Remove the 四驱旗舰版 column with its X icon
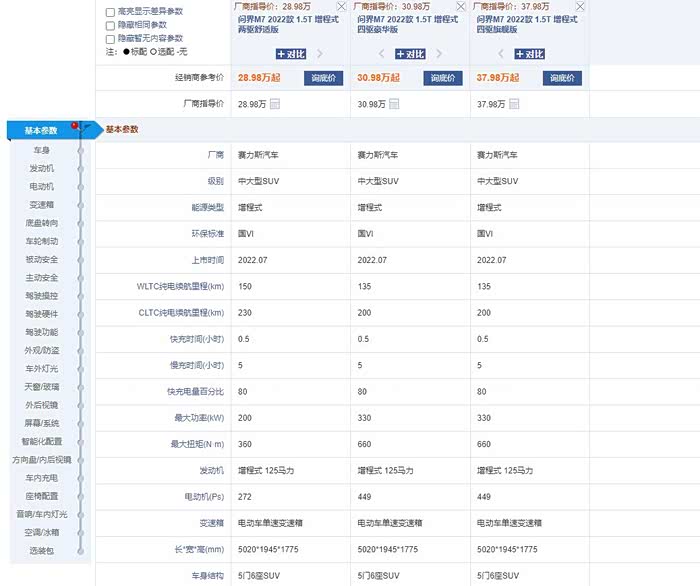The image size is (700, 586). 580,6
